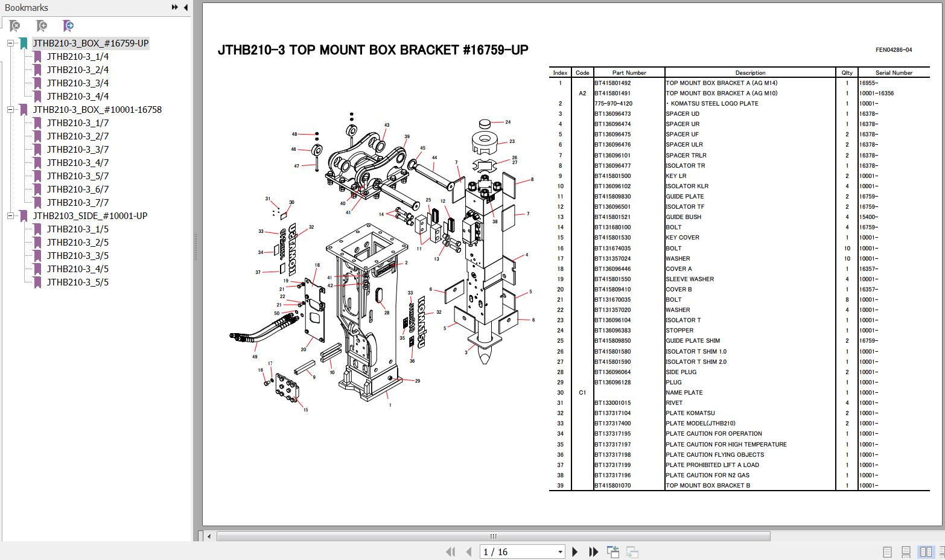This screenshot has width=945, height=560.
Task: Click description GUIDE PLATE SHIM
Action: (693, 341)
